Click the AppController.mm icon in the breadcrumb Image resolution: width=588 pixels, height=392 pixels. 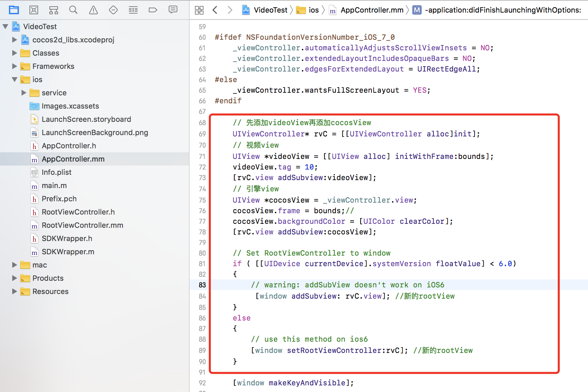(x=332, y=10)
